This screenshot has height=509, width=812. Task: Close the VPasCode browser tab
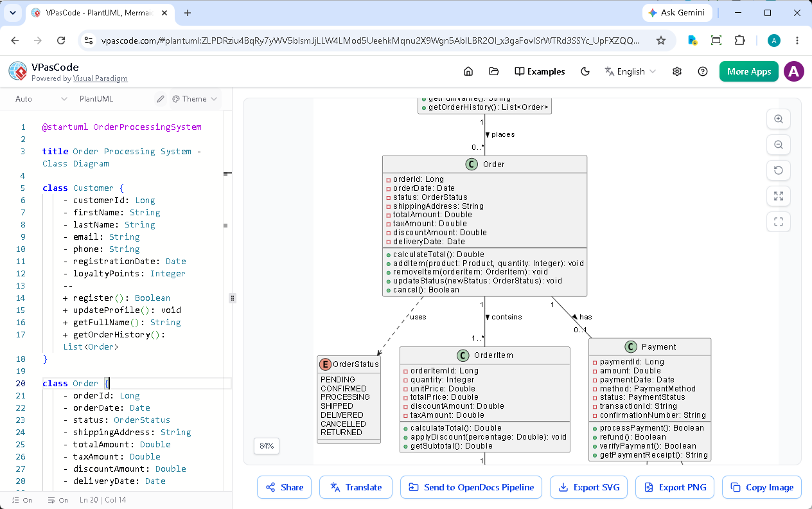coord(164,13)
